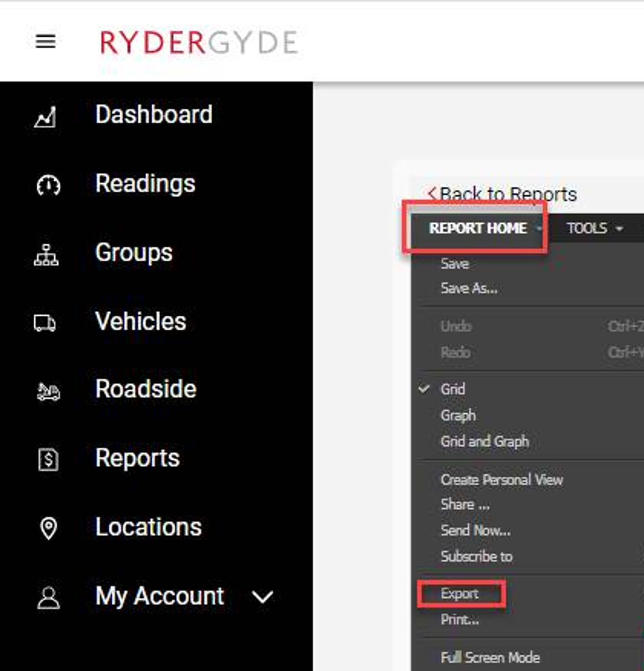Click the Locations pin icon
Image resolution: width=644 pixels, height=671 pixels.
pos(48,528)
